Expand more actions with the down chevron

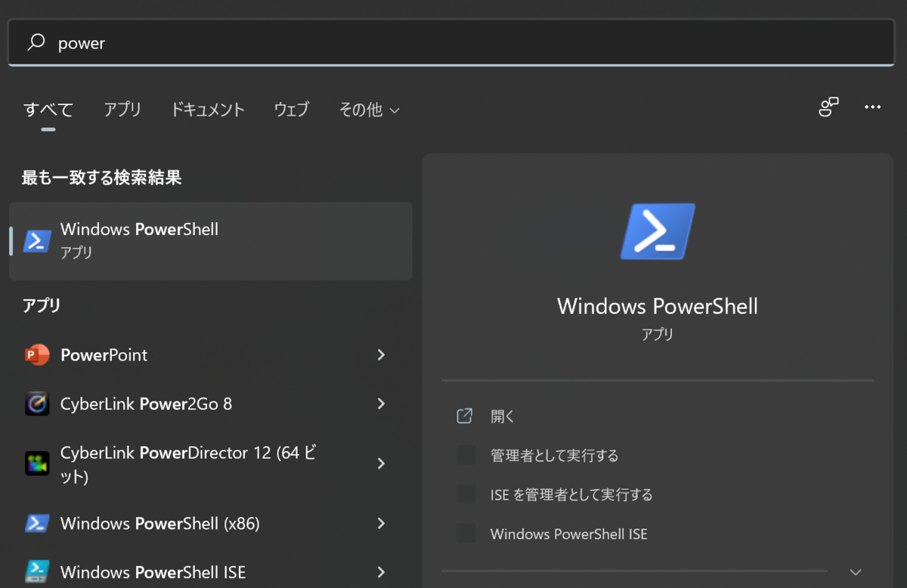point(856,571)
